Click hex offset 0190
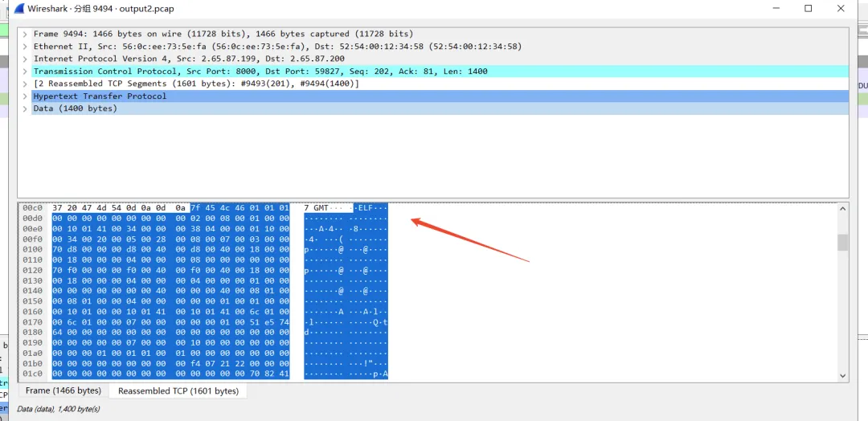Image resolution: width=868 pixels, height=421 pixels. tap(33, 344)
